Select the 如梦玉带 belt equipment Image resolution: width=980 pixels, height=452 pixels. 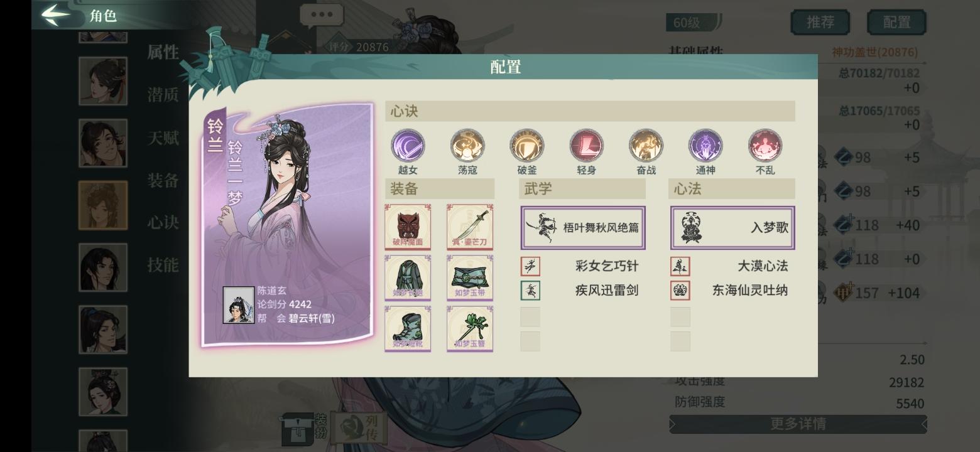coord(470,277)
